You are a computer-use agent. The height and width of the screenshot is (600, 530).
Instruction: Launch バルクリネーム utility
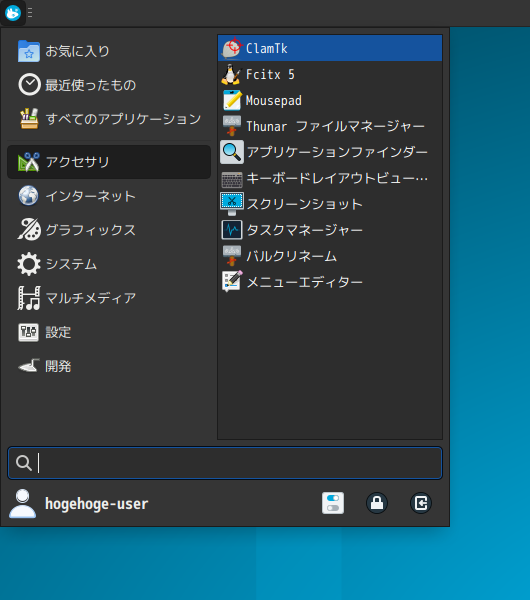pyautogui.click(x=329, y=256)
